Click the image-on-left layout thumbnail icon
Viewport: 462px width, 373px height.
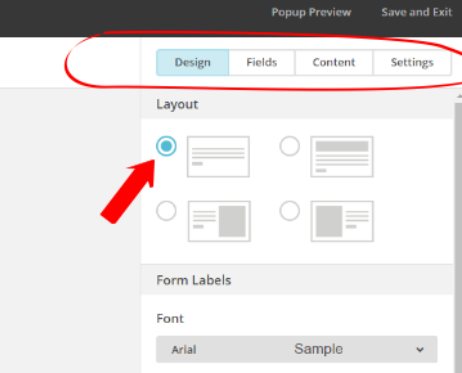click(342, 221)
